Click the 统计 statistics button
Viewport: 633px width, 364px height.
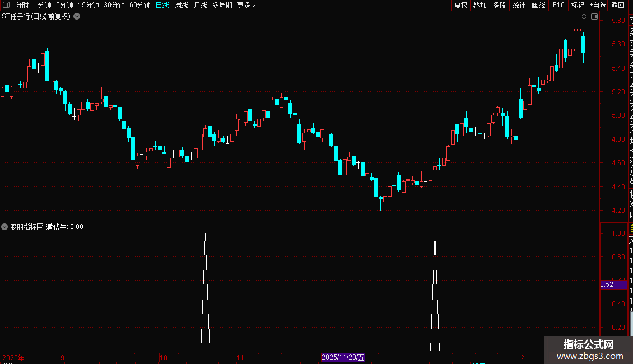(519, 5)
